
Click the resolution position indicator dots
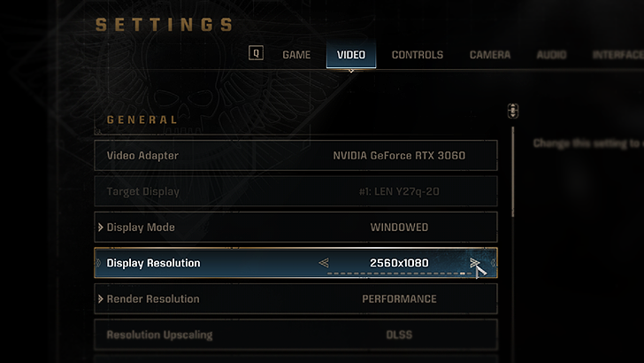pos(398,274)
